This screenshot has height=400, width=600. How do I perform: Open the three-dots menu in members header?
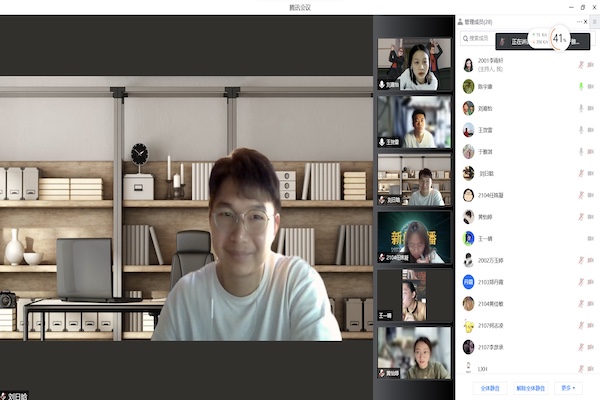[580, 21]
